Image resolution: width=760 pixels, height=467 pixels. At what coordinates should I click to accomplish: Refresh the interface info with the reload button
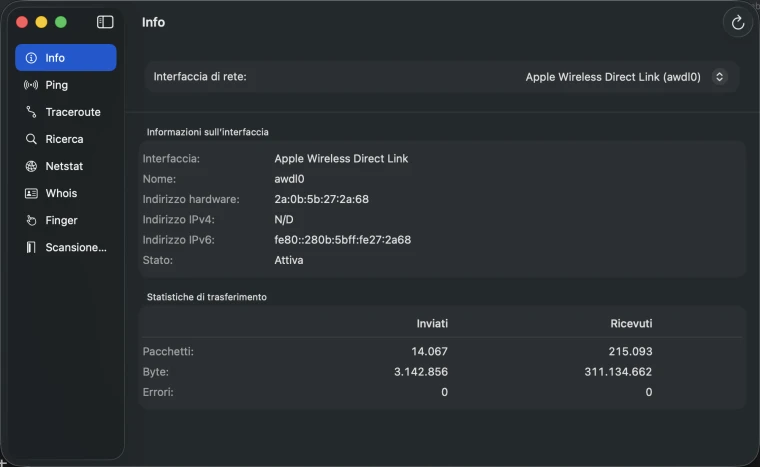coord(738,22)
